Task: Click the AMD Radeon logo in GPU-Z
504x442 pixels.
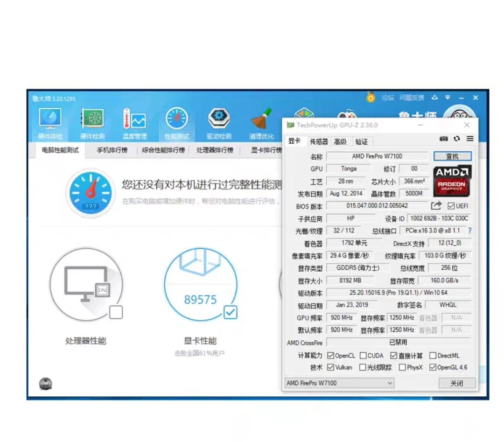Action: 452,181
